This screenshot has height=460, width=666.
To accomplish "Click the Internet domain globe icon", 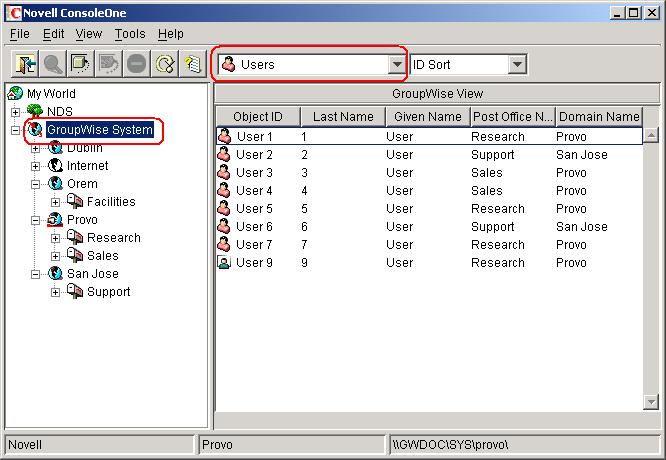I will point(55,165).
